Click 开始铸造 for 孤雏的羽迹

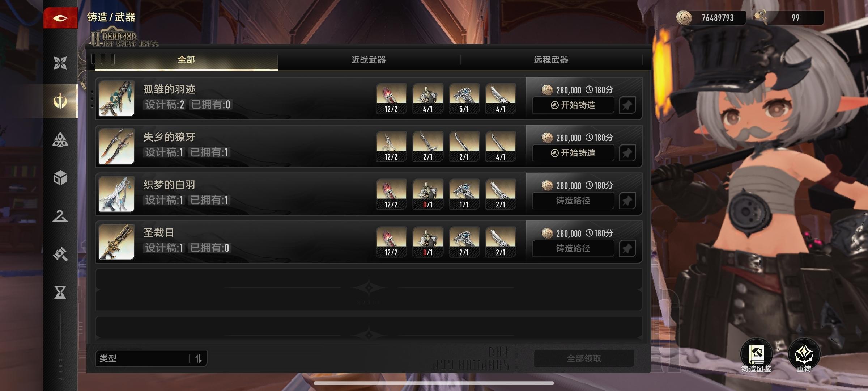573,105
